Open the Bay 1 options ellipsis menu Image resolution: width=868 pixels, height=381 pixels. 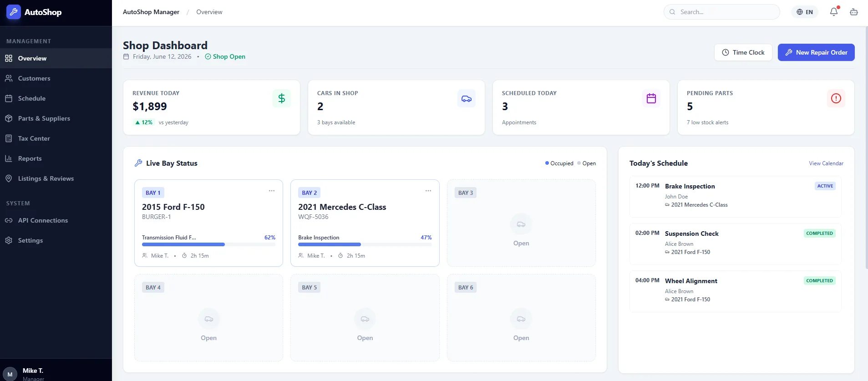pyautogui.click(x=272, y=191)
